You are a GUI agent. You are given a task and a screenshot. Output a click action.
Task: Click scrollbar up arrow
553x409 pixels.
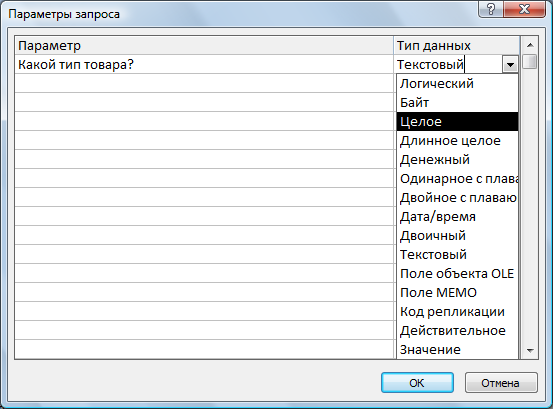click(530, 45)
